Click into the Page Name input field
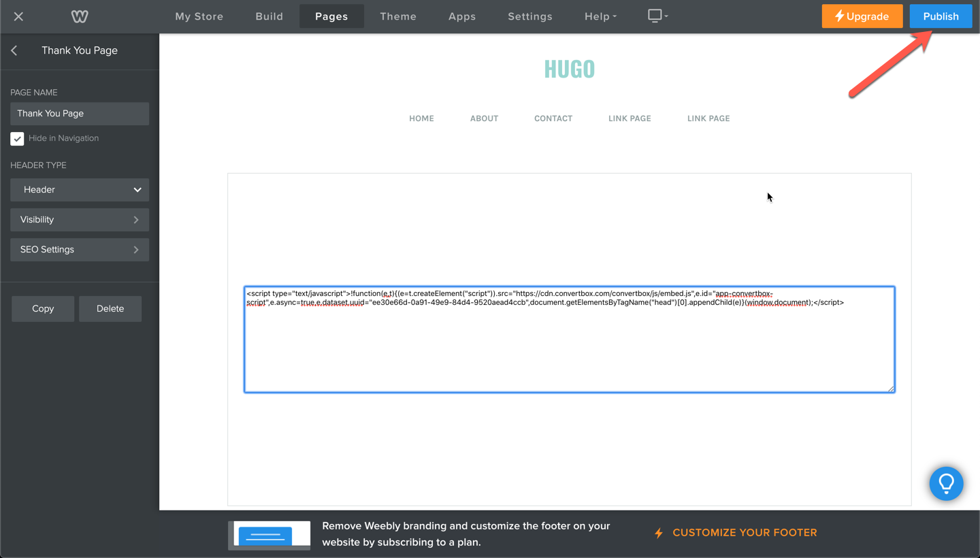 (80, 114)
